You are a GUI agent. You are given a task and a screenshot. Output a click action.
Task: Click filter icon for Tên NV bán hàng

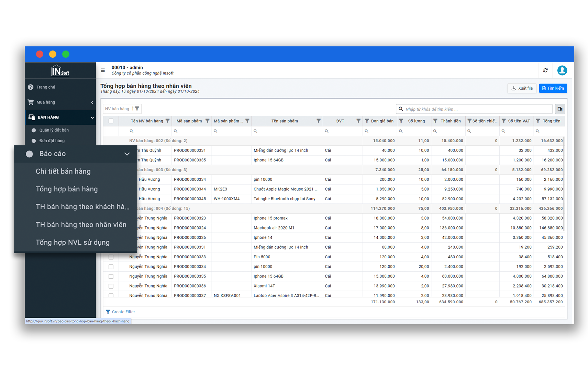pos(168,121)
